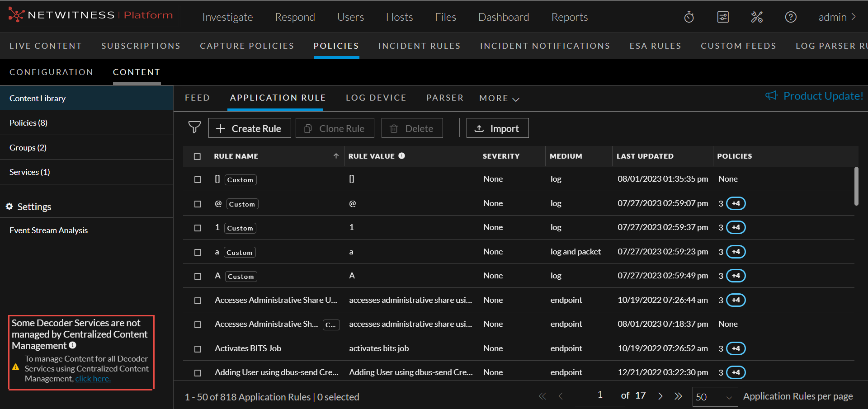
Task: Toggle the select-all checkbox in table header
Action: click(x=197, y=156)
